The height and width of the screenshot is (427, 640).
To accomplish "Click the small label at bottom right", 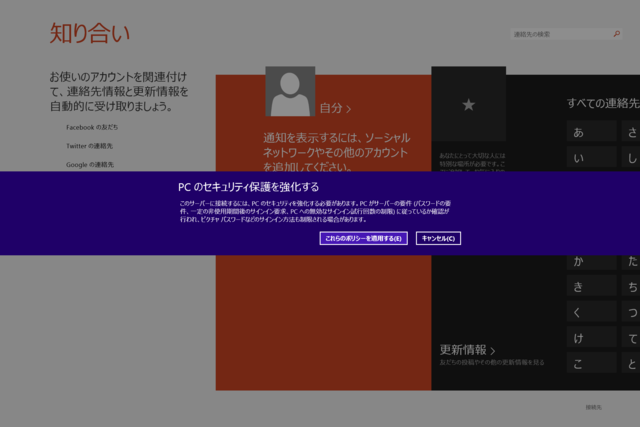I will pos(593,407).
